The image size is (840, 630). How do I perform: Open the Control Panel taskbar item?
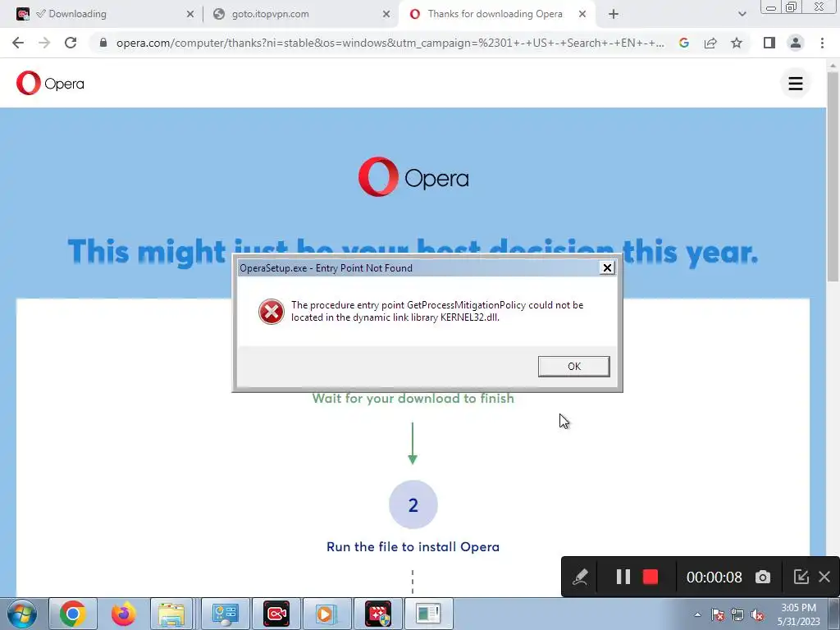pyautogui.click(x=225, y=614)
